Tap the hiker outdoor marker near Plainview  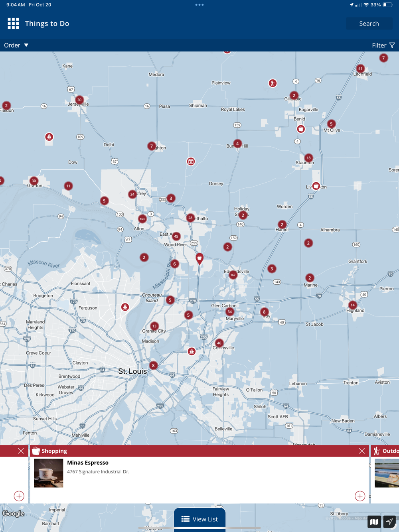[x=273, y=83]
